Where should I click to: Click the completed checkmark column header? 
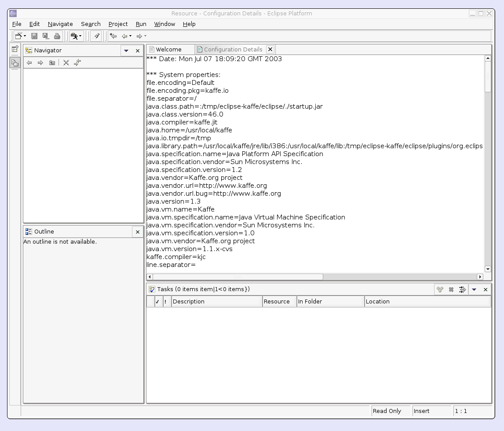point(158,302)
